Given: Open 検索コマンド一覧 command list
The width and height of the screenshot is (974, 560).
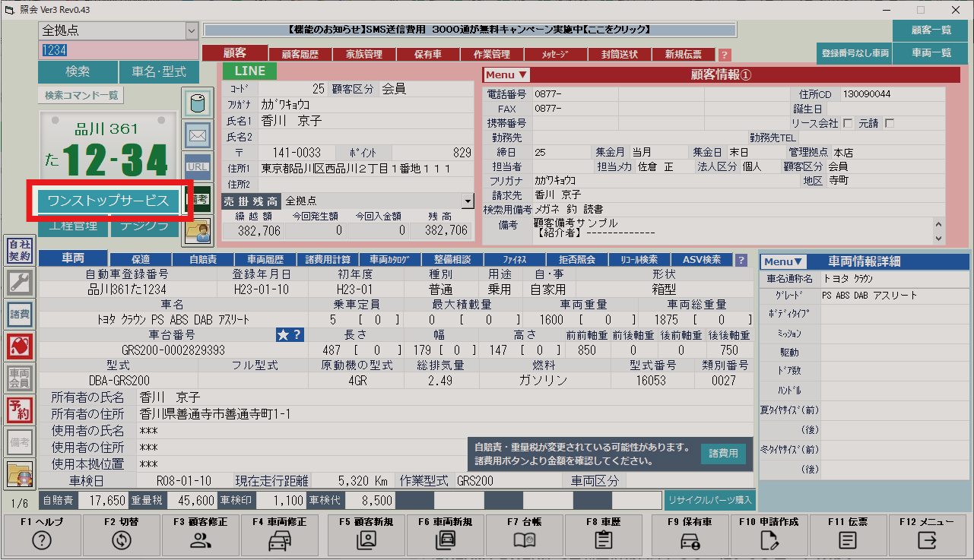Looking at the screenshot, I should (x=81, y=96).
